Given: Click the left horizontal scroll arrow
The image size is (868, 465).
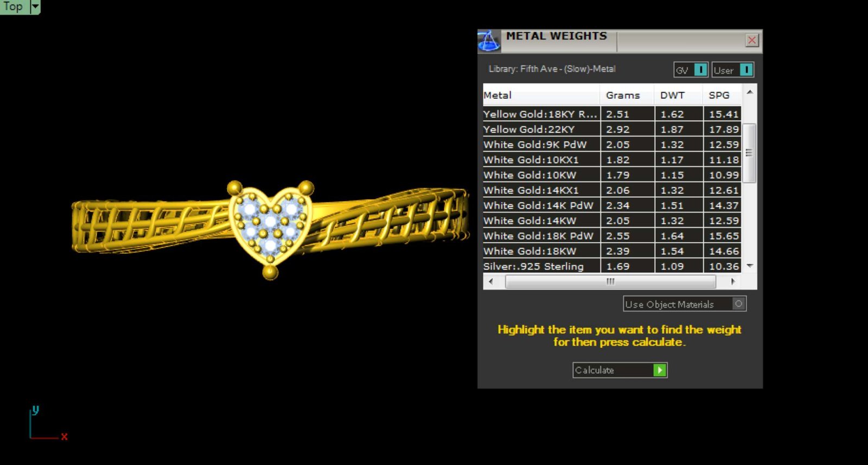Looking at the screenshot, I should pos(491,281).
